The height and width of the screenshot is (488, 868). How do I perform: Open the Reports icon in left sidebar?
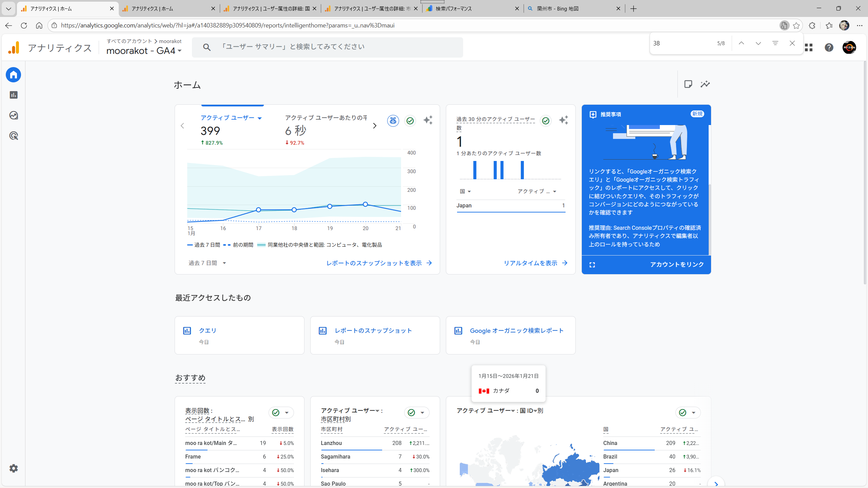(14, 95)
